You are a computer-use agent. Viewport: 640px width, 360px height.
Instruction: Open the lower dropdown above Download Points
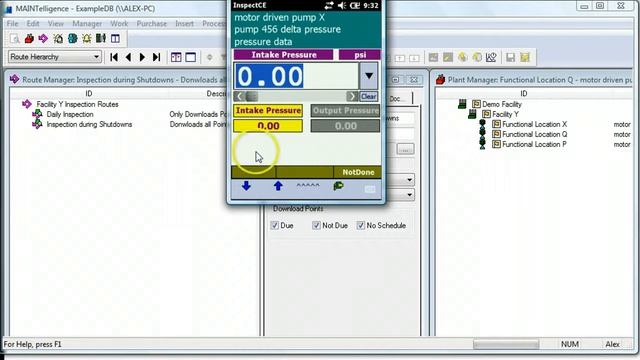409,195
